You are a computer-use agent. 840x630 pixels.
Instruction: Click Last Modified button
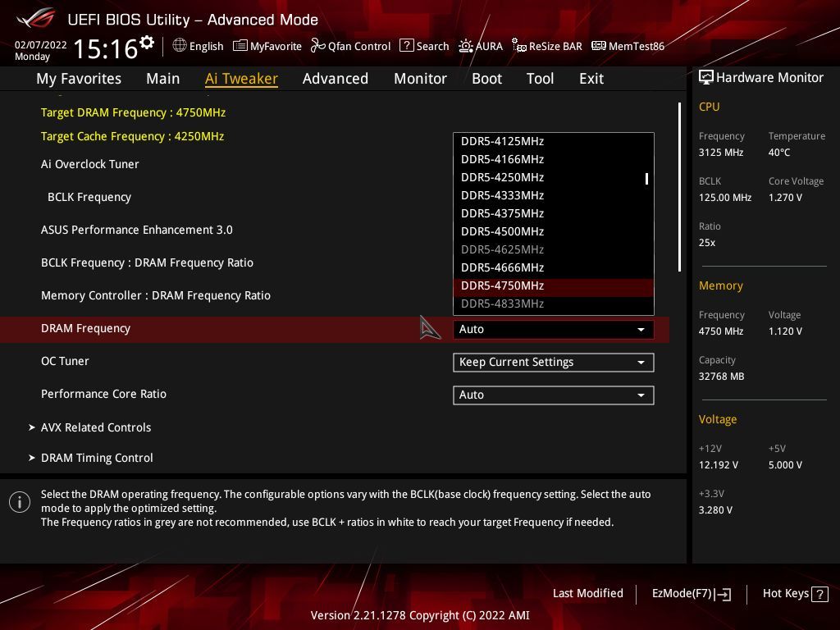tap(587, 594)
